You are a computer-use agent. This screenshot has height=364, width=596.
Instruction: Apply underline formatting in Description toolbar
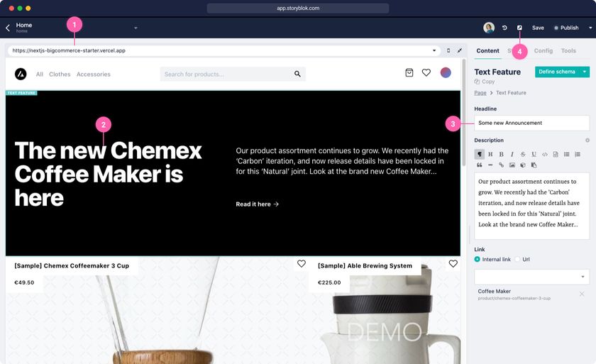(x=534, y=154)
